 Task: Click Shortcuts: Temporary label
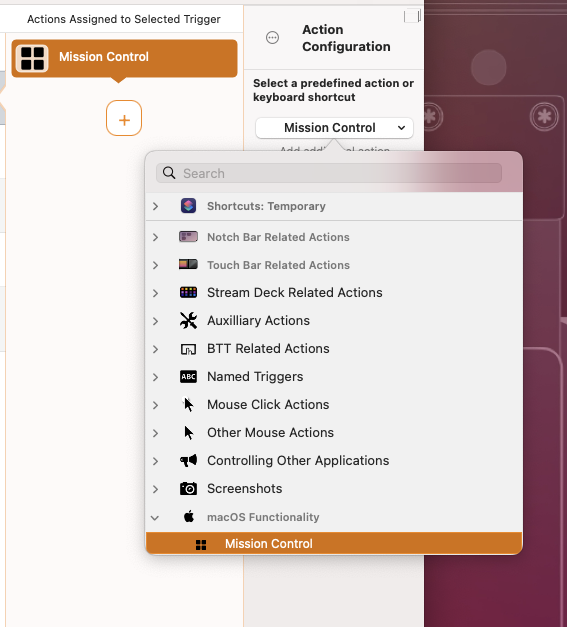click(x=266, y=206)
